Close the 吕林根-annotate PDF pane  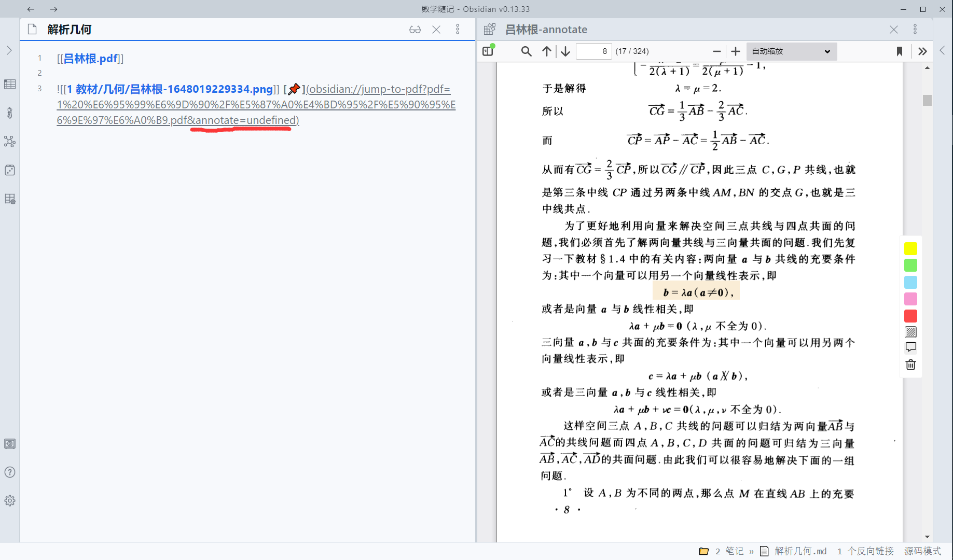894,30
